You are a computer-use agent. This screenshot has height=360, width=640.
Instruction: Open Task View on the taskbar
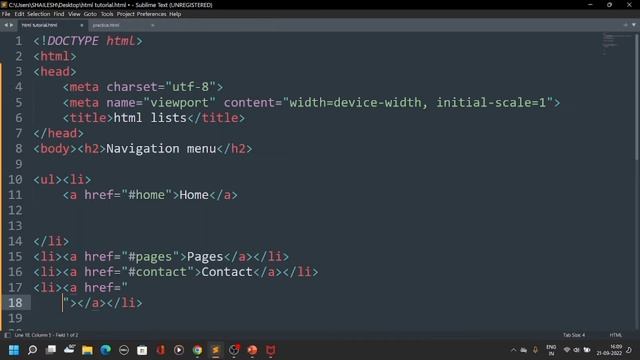(51, 350)
